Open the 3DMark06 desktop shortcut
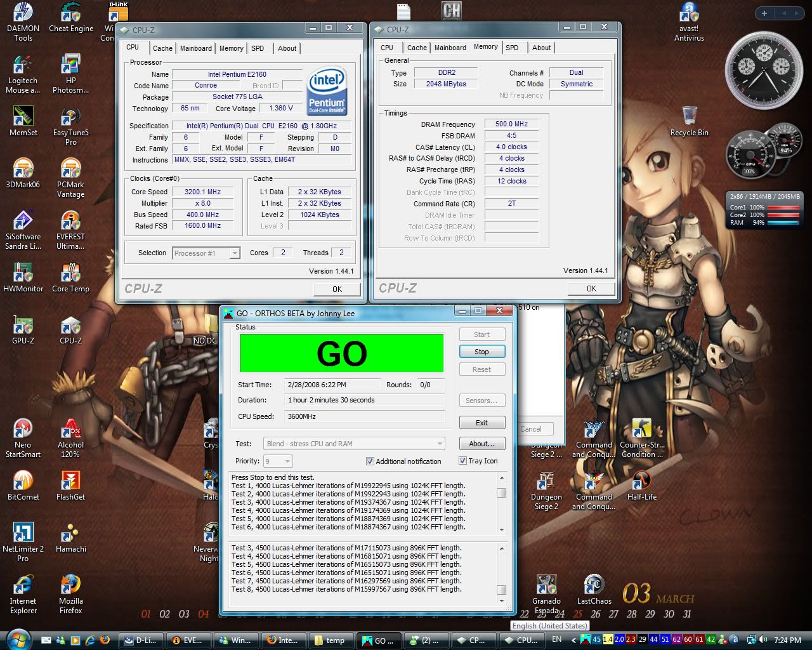This screenshot has width=812, height=650. pyautogui.click(x=23, y=171)
